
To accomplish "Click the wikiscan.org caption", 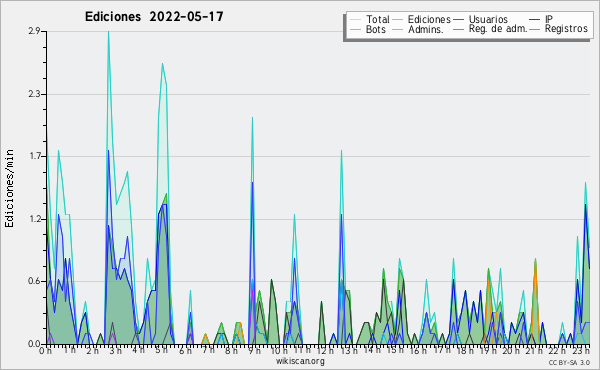I will click(x=300, y=361).
